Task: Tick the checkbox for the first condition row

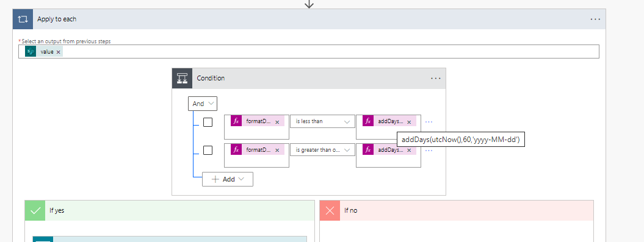Action: (208, 123)
